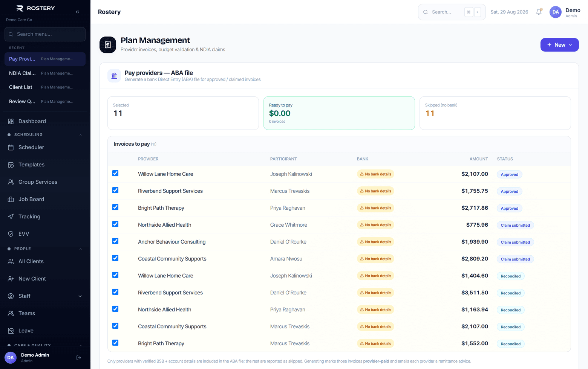588x369 pixels.
Task: Uncheck Willow Lane Home Care $2,107.00 invoice
Action: (x=115, y=173)
